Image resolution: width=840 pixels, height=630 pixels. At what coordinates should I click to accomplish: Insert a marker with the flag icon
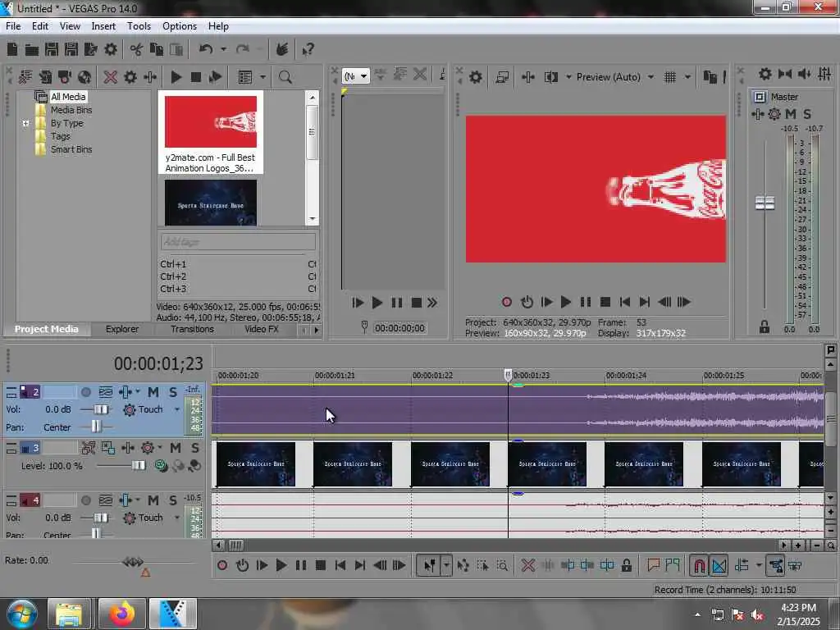coord(653,565)
